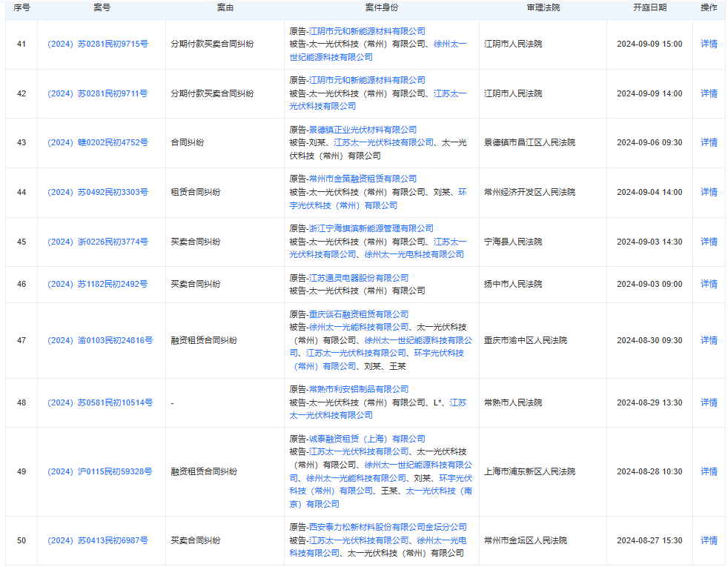View 详情 for row 48
This screenshot has width=728, height=567.
(709, 402)
